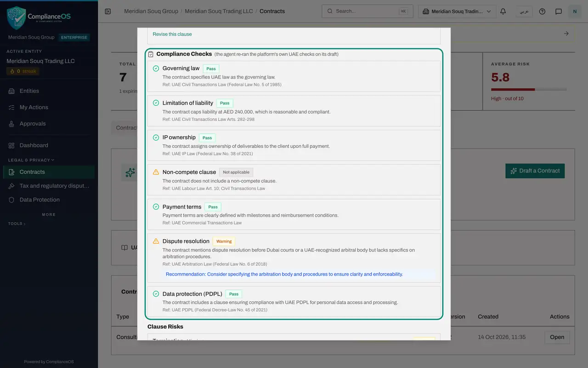Click the Contracts document icon in sidebar

[11, 172]
